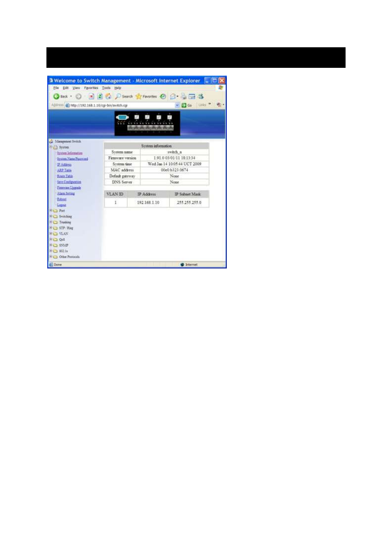Open the Alarm Setting link
Viewport: 392px width, 555px height.
66,193
